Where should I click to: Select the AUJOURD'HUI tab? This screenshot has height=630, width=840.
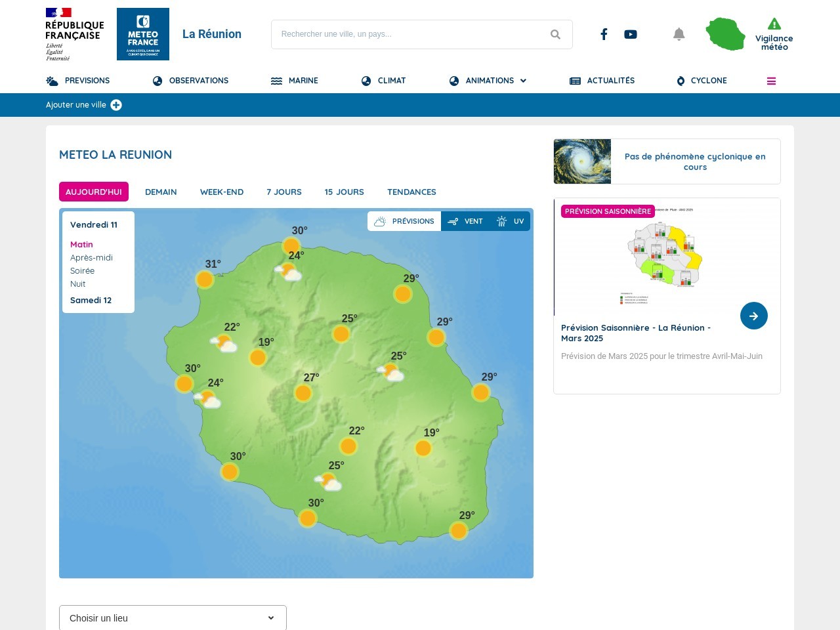click(x=94, y=192)
